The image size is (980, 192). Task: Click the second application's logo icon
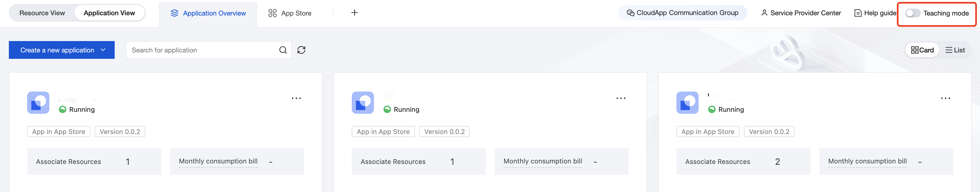tap(363, 102)
